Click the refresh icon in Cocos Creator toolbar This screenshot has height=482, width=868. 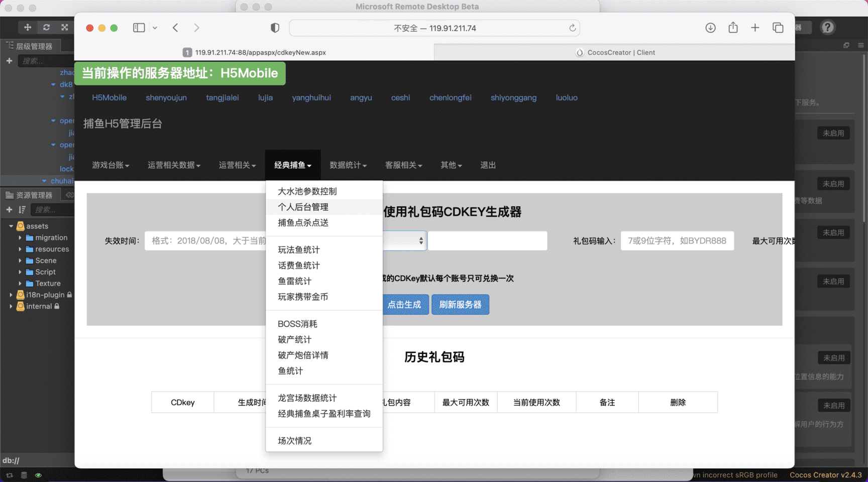coord(46,27)
